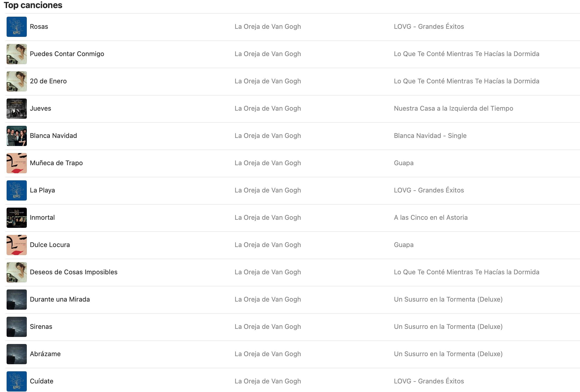580x392 pixels.
Task: Open the Jueves album artwork
Action: point(17,109)
